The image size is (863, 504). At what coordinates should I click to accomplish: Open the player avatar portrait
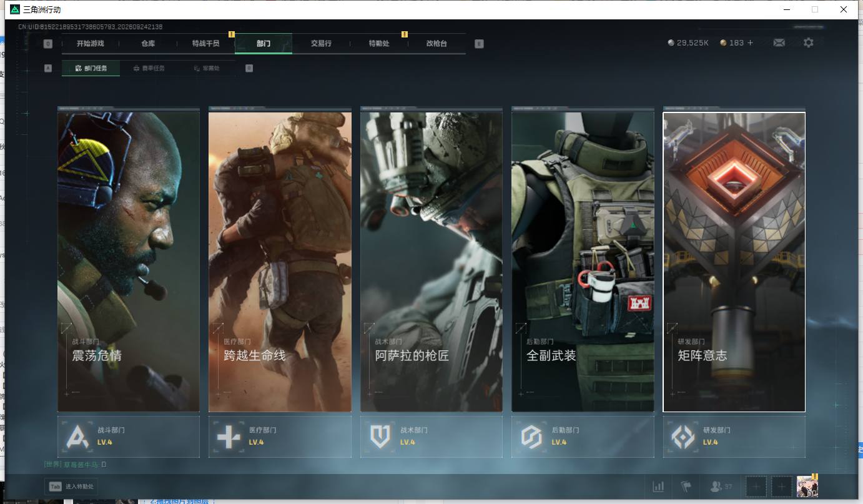(807, 487)
